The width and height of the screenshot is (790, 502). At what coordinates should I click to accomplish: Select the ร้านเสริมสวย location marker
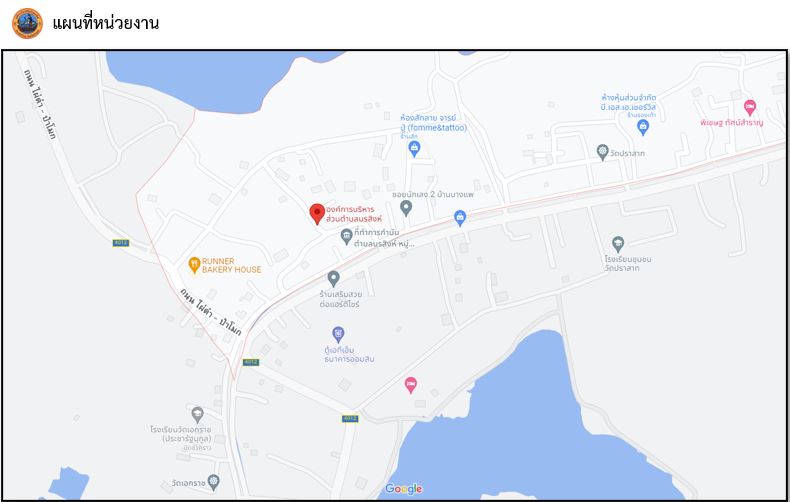click(333, 279)
